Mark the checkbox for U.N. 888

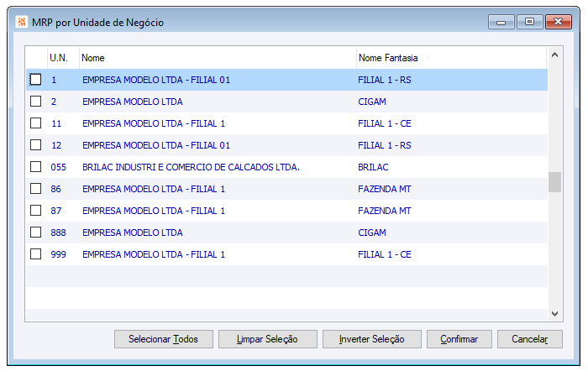pyautogui.click(x=35, y=232)
